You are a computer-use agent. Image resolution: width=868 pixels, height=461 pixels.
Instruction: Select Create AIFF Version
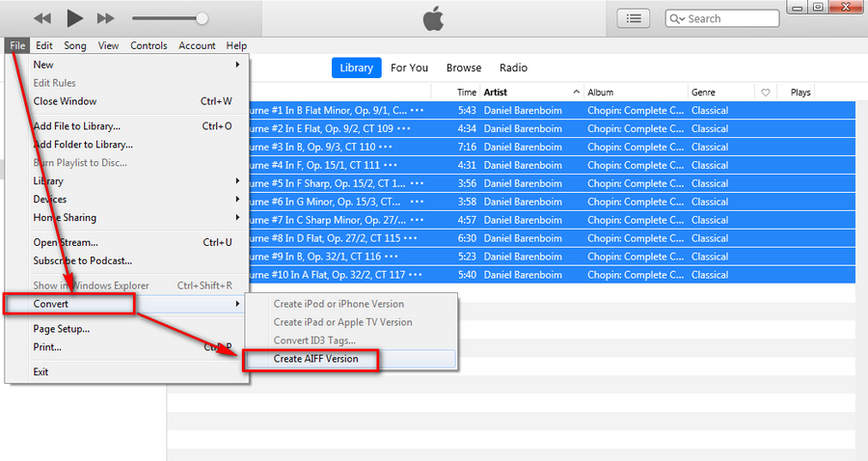[x=351, y=359]
